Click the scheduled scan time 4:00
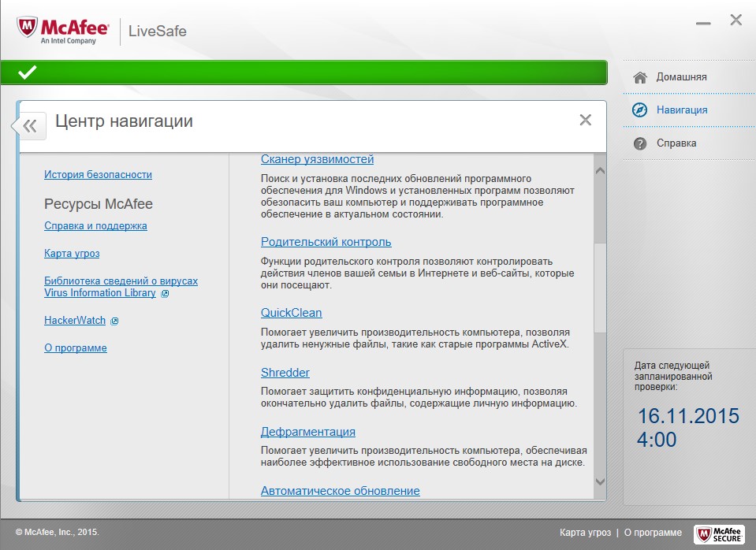Screen dimensions: 756x550 pyautogui.click(x=657, y=440)
